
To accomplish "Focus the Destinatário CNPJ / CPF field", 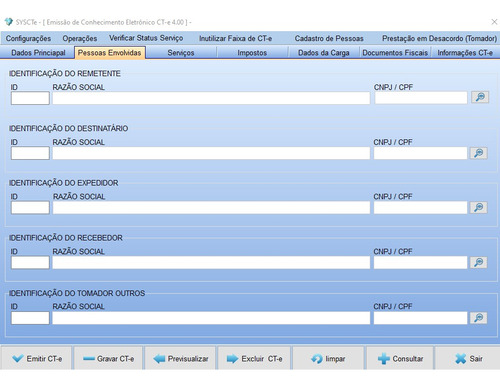I will [420, 153].
